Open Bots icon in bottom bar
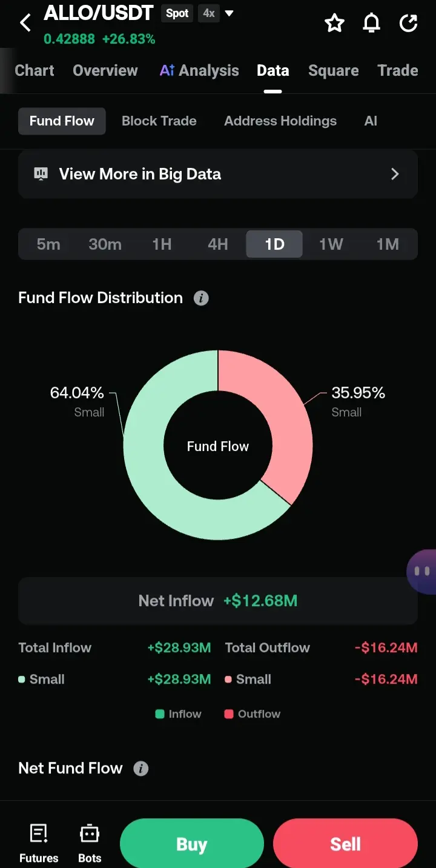 (x=90, y=843)
